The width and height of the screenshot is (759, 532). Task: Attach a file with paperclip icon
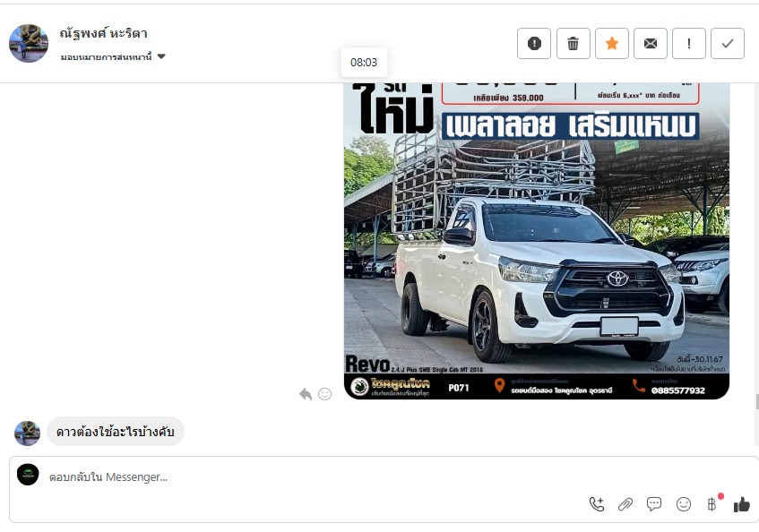click(x=625, y=504)
